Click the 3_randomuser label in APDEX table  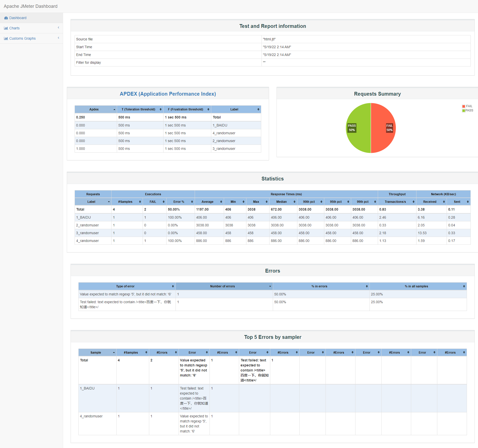click(224, 149)
